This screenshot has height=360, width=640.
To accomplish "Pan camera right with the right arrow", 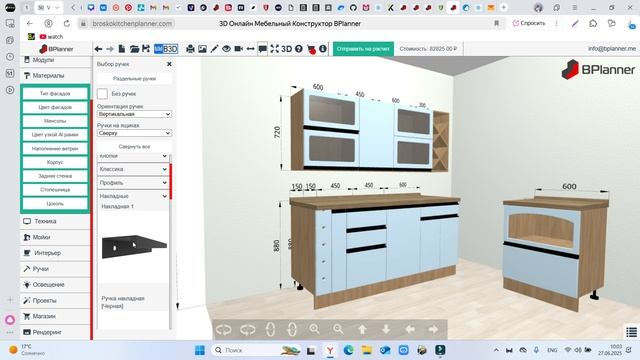I will coord(433,329).
